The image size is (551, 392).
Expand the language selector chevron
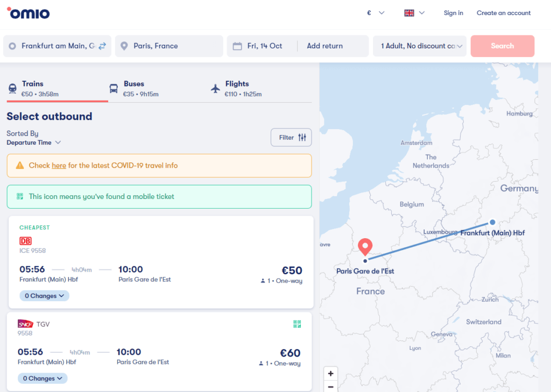click(422, 13)
